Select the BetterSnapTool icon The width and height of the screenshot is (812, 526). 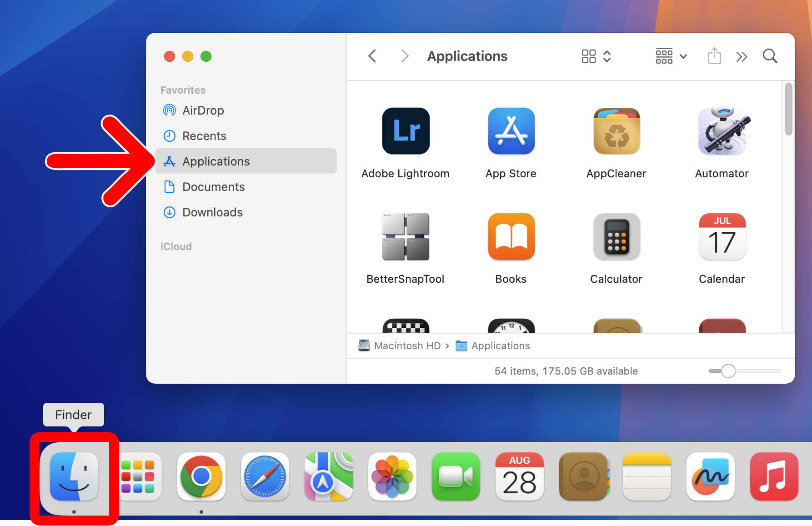pyautogui.click(x=406, y=237)
